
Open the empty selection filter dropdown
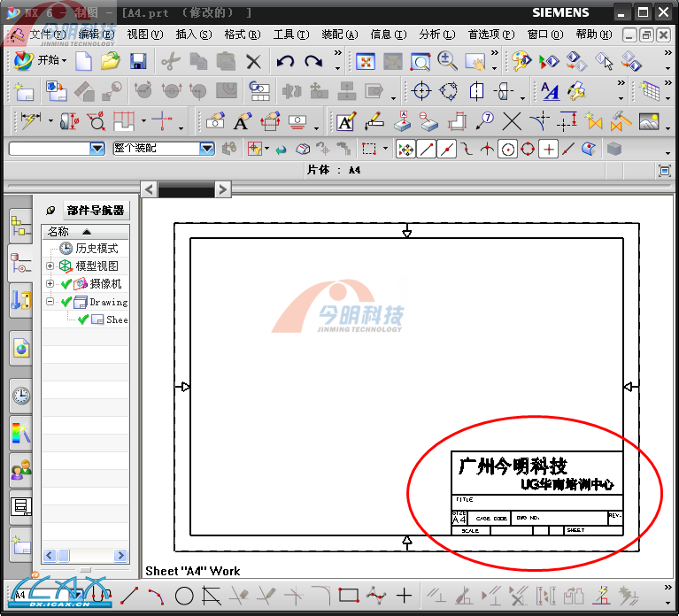click(97, 149)
